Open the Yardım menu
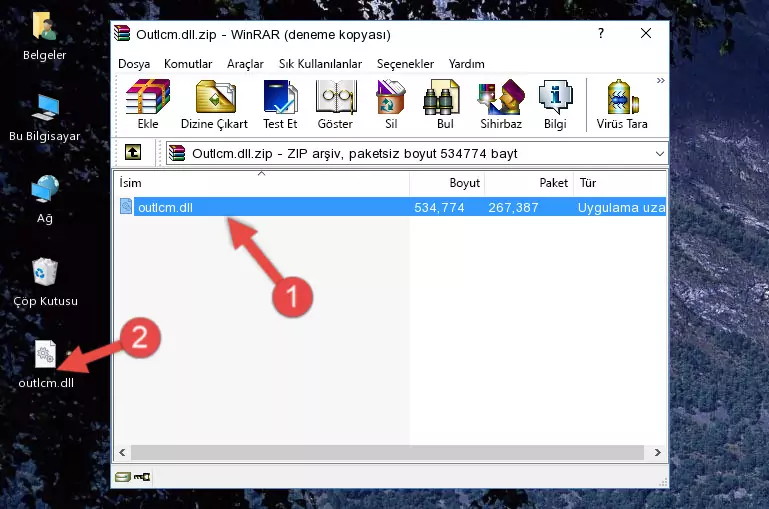Screen dimensions: 769x509 tap(466, 64)
